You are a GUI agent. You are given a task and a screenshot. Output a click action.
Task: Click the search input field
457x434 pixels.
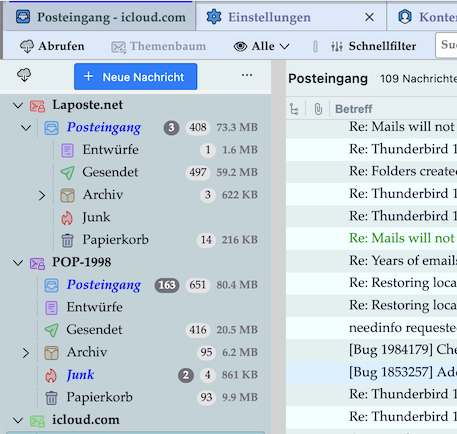tap(447, 45)
